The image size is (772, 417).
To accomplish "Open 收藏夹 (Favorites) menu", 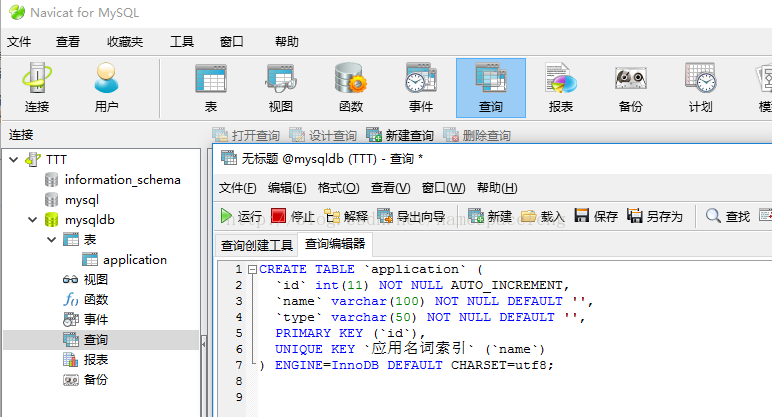I will [x=125, y=42].
